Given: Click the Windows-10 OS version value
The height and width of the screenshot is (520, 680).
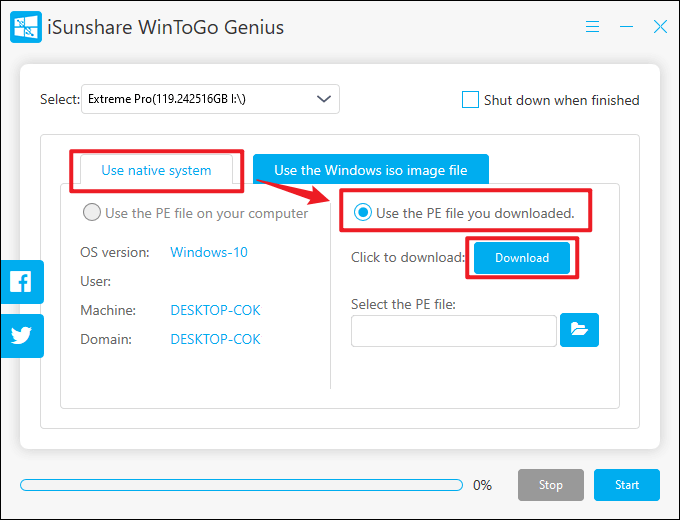Looking at the screenshot, I should (209, 252).
